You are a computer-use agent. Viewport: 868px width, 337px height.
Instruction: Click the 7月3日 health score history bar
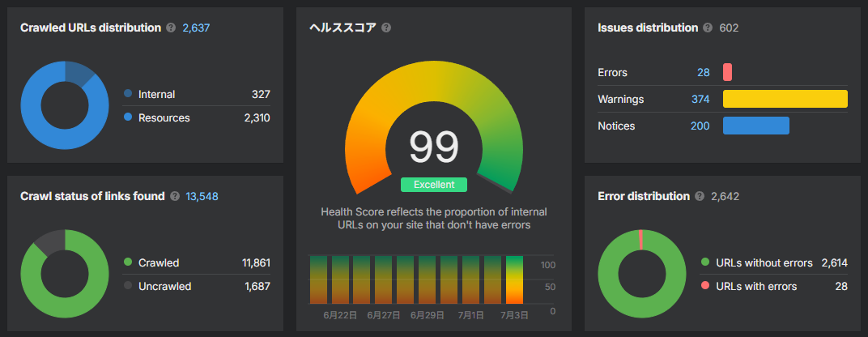point(514,280)
